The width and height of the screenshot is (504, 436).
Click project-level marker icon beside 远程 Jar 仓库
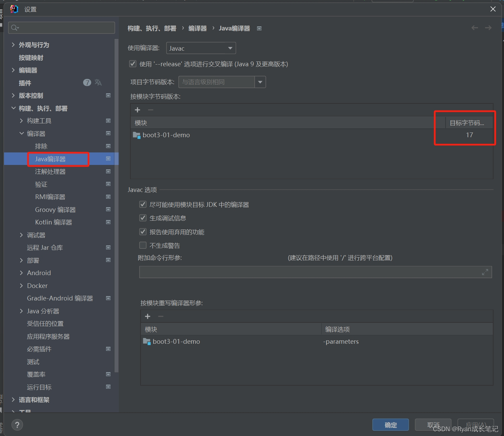[108, 247]
